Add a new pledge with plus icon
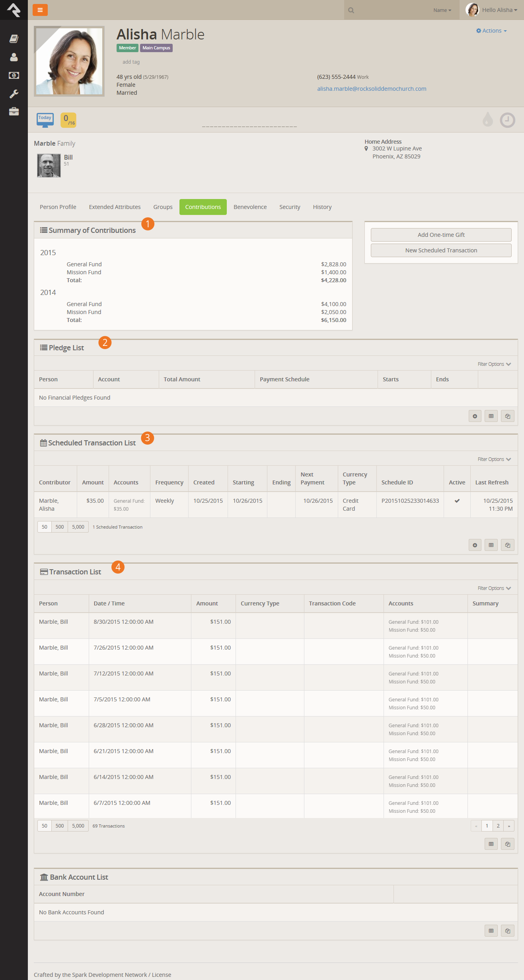 (x=475, y=416)
